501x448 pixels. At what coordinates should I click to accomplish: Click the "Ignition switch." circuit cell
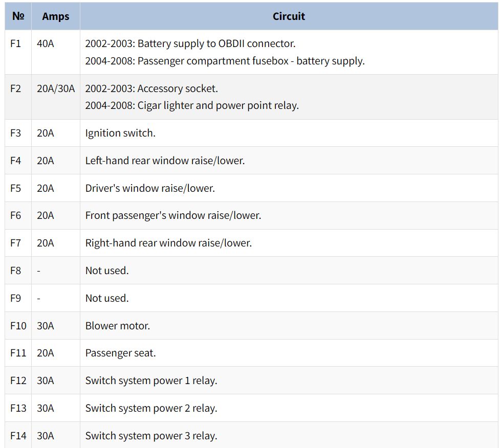pyautogui.click(x=120, y=133)
